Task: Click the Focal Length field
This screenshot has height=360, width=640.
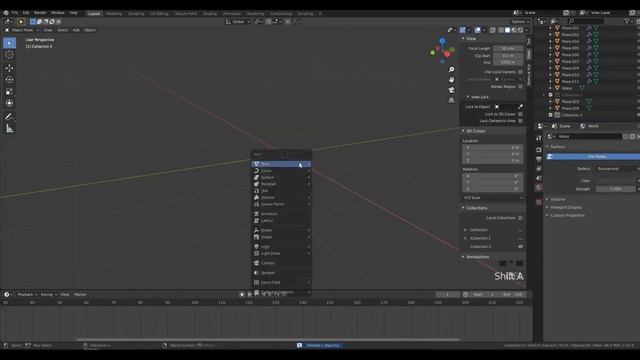Action: [x=508, y=48]
